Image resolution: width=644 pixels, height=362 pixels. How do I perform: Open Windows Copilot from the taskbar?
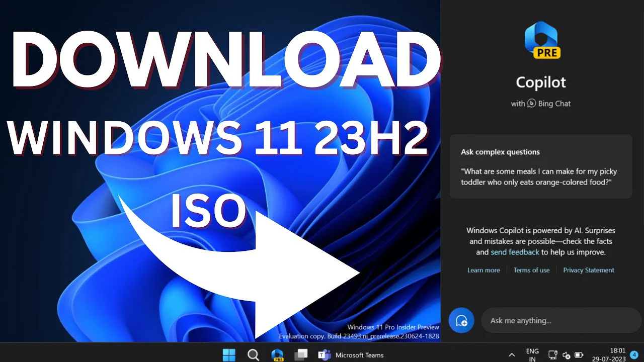pos(277,354)
